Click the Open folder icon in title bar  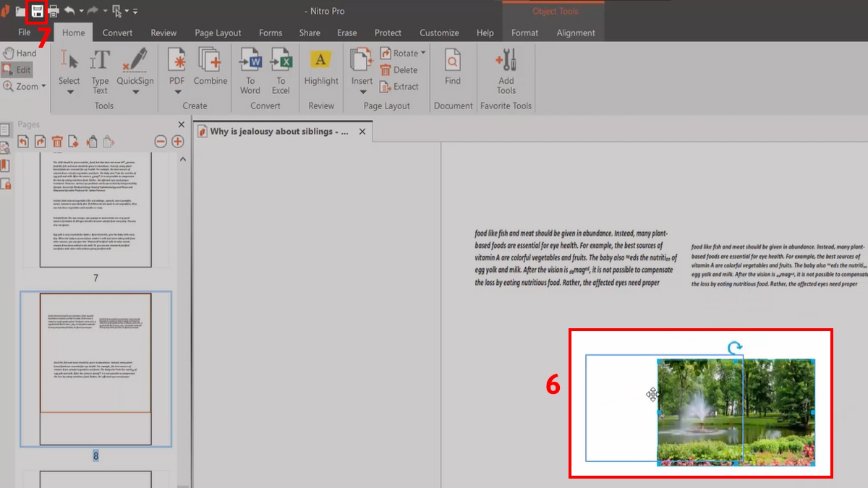[x=20, y=11]
